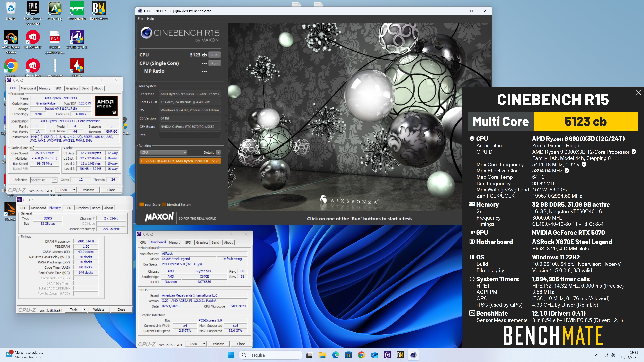Viewport: 644px width, 362px height.
Task: Click the 5123 cb Multi Core score
Action: tap(585, 122)
